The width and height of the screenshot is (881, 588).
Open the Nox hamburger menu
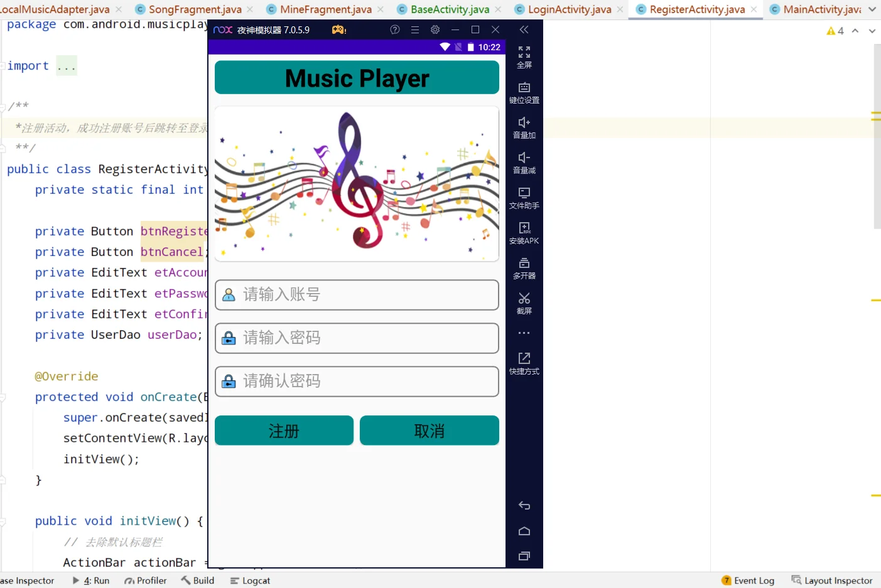click(415, 29)
